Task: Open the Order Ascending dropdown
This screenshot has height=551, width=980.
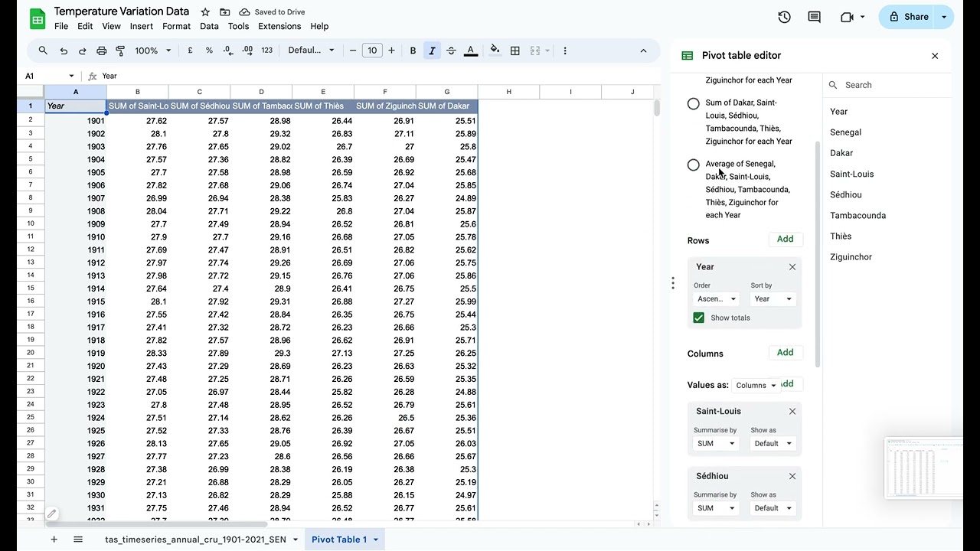Action: [717, 299]
